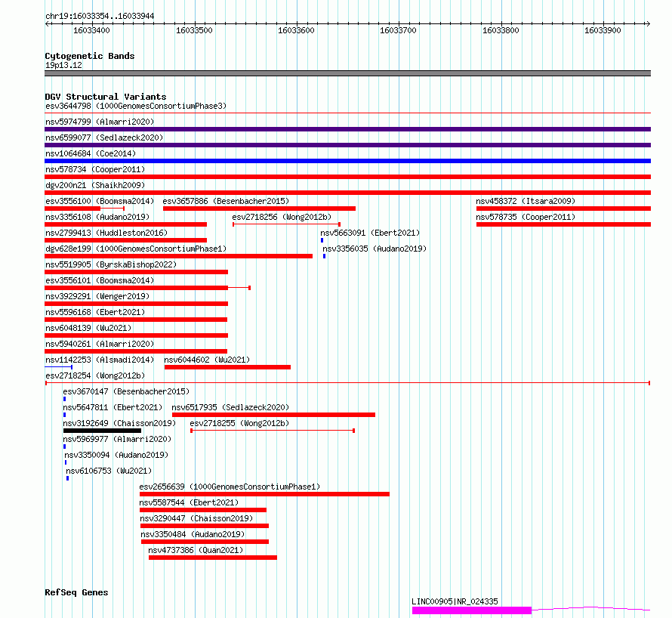Click the RefSeq Genes track title

(76, 593)
